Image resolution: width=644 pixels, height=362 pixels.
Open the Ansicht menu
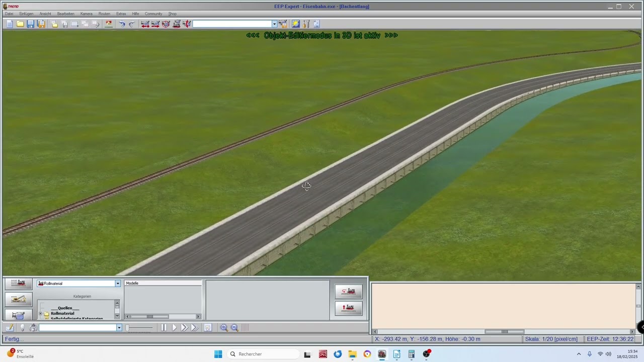[x=45, y=14]
